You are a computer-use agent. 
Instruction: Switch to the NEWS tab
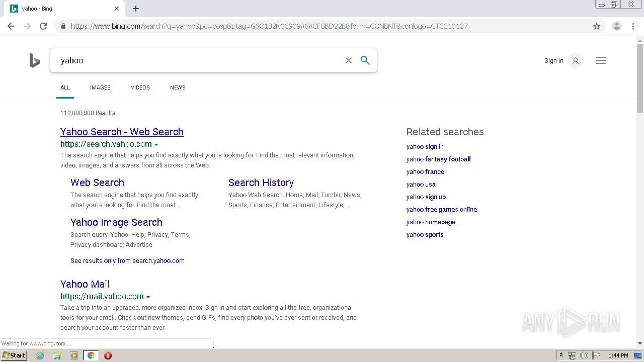pos(178,87)
